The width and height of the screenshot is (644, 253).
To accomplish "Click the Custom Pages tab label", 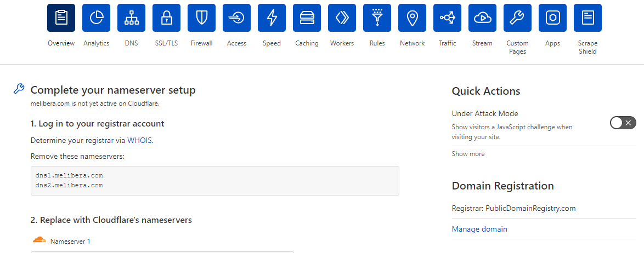I will pos(517,47).
